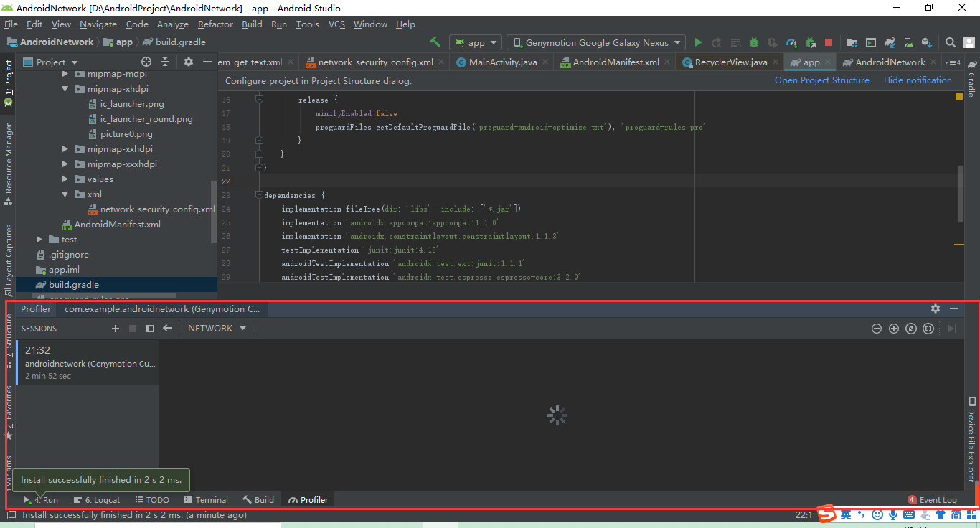Minimize the Profiler tool window
This screenshot has width=980, height=528.
[x=954, y=308]
